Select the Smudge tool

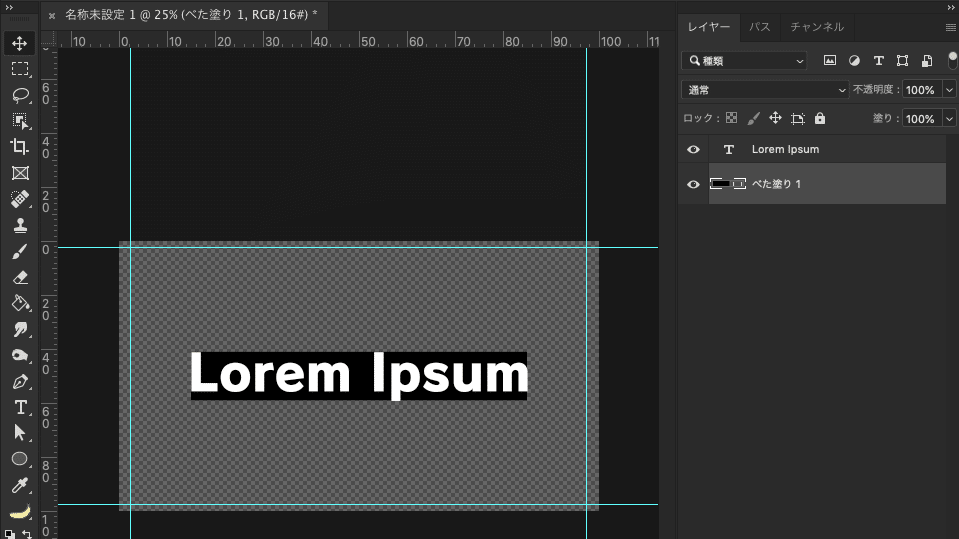(x=20, y=329)
